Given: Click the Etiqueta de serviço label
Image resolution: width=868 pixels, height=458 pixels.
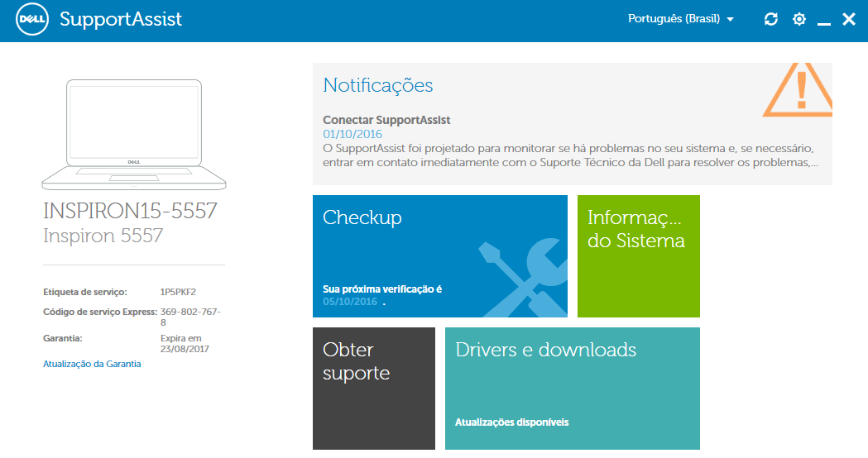Looking at the screenshot, I should tap(85, 292).
